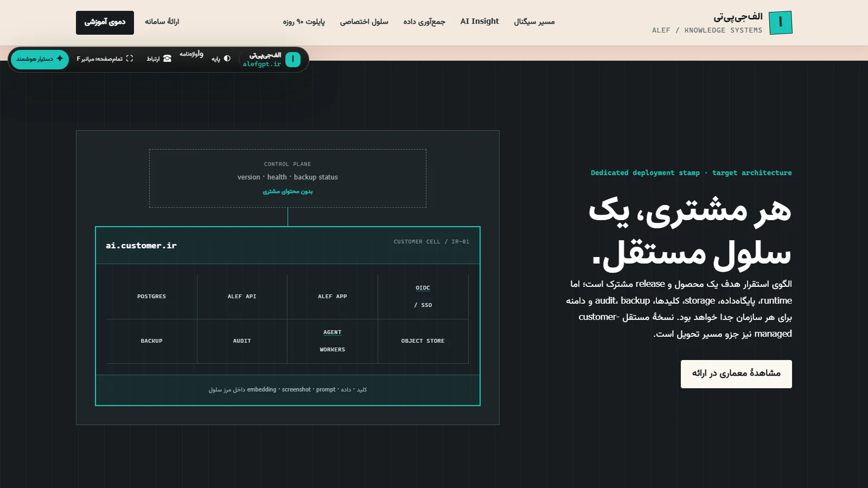The width and height of the screenshot is (868, 488).
Task: Select the AGENT WORKERS cell
Action: point(333,341)
